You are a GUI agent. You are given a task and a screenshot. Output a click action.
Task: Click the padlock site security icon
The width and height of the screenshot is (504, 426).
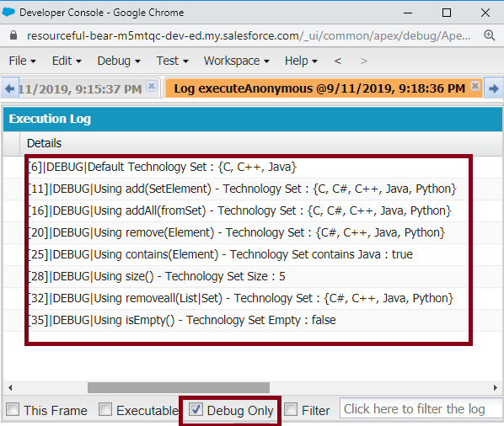click(x=13, y=35)
